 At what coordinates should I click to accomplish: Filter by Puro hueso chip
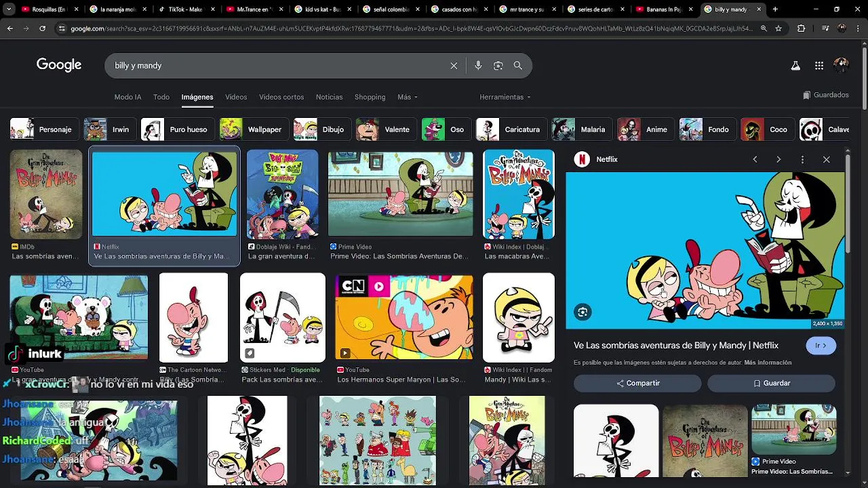pyautogui.click(x=176, y=129)
